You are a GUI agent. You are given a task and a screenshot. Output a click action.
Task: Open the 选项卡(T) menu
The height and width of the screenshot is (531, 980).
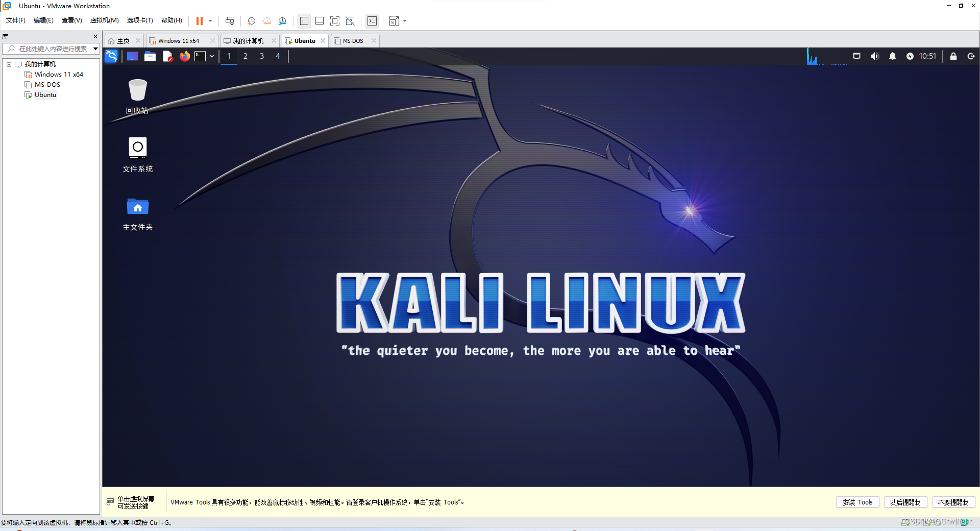[x=140, y=20]
